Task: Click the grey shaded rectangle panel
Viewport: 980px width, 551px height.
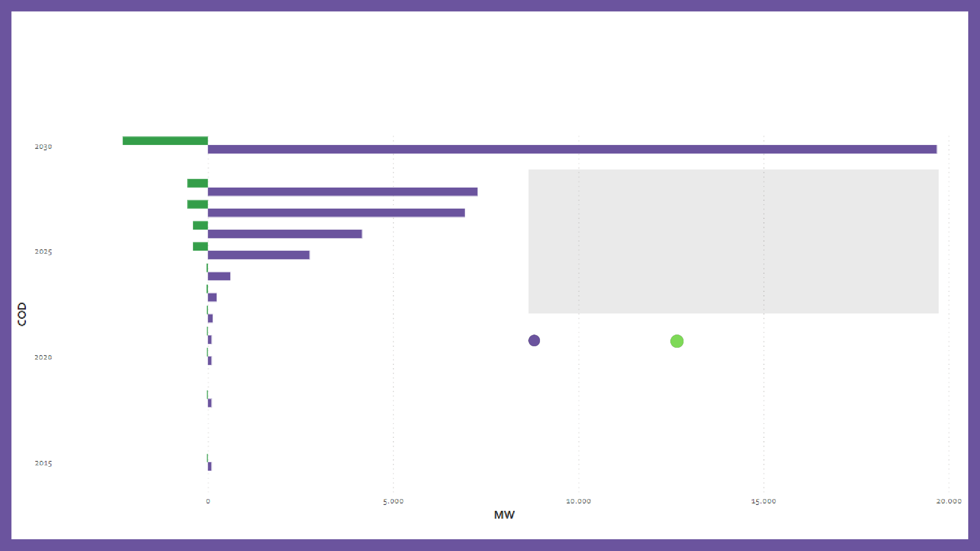Action: tap(733, 241)
